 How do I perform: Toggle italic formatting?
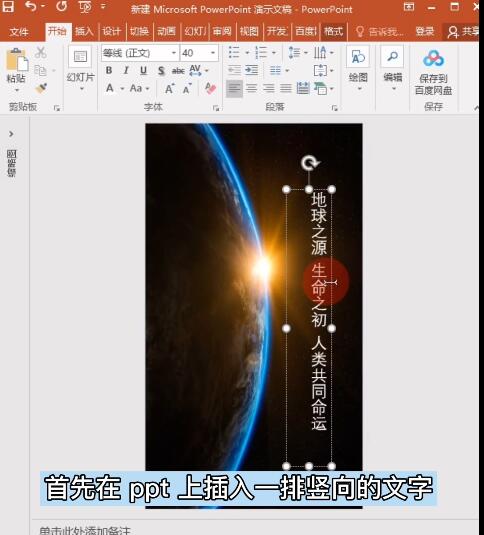126,70
